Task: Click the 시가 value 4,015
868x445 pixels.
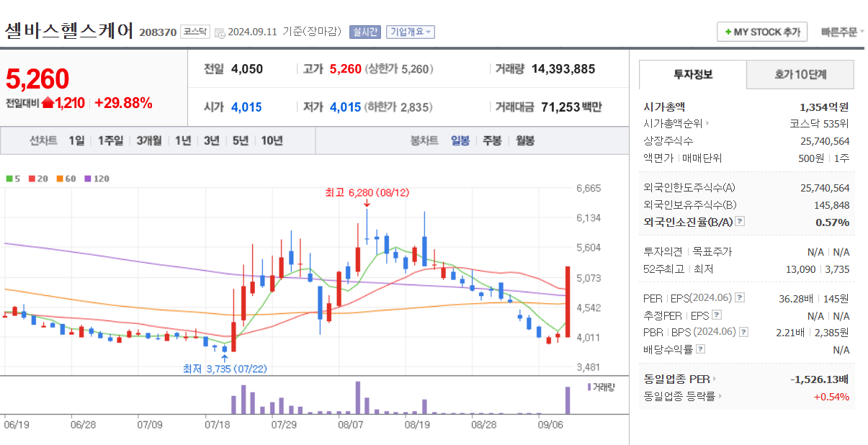Action: click(x=246, y=107)
